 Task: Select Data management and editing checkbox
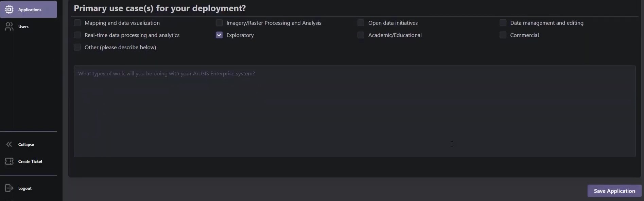(503, 23)
